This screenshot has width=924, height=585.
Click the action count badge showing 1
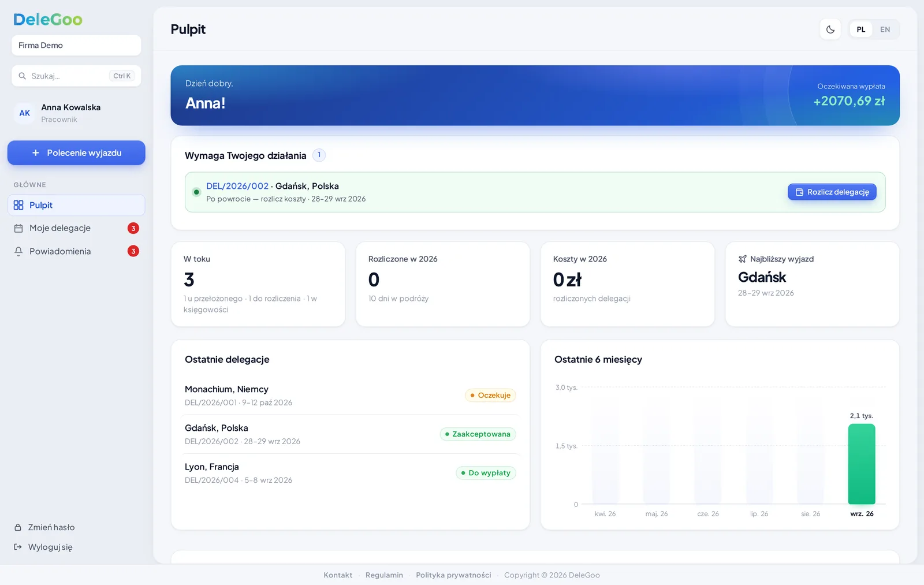click(319, 155)
